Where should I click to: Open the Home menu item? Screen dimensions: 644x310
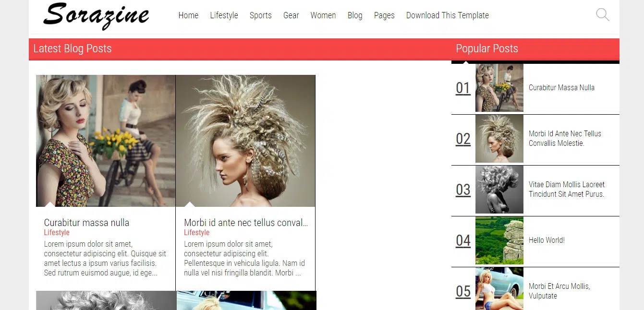(188, 15)
